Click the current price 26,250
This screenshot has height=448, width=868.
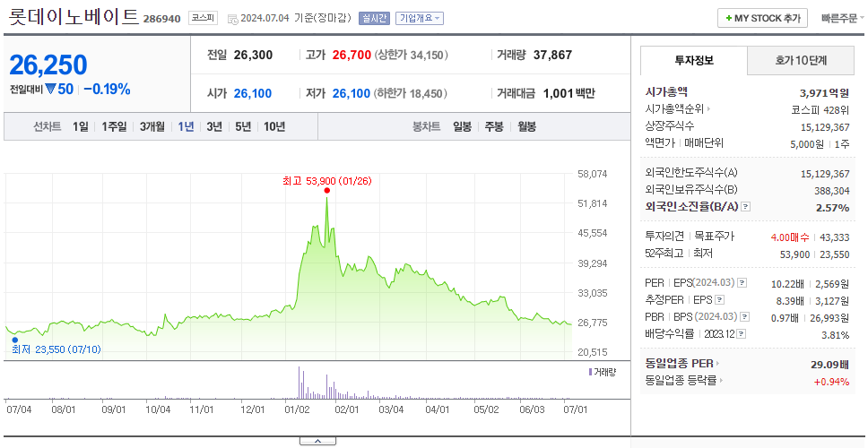[x=48, y=65]
